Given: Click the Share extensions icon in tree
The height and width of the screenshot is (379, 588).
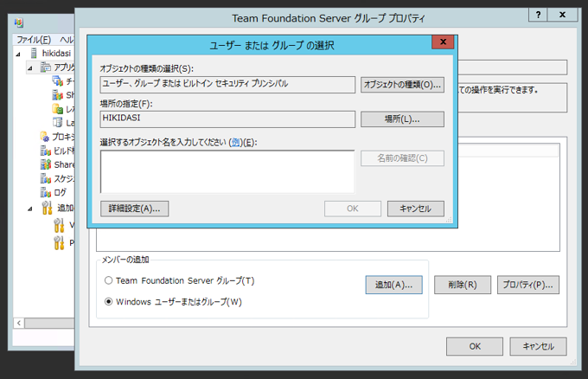Looking at the screenshot, I should [45, 164].
